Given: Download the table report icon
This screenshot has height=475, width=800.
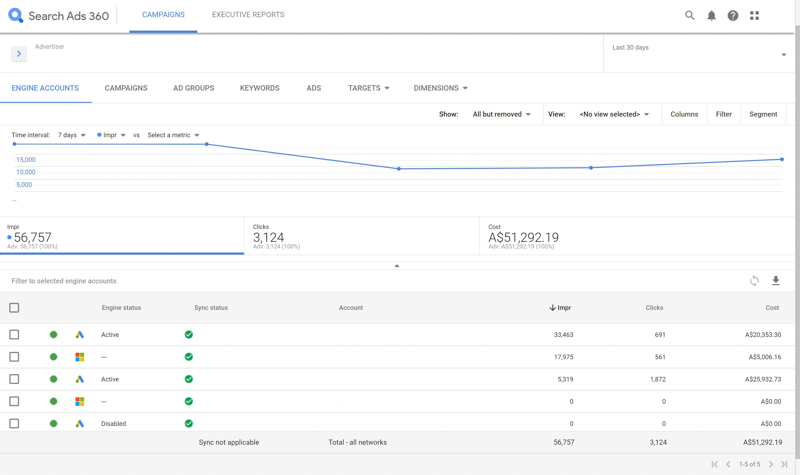Looking at the screenshot, I should click(776, 281).
